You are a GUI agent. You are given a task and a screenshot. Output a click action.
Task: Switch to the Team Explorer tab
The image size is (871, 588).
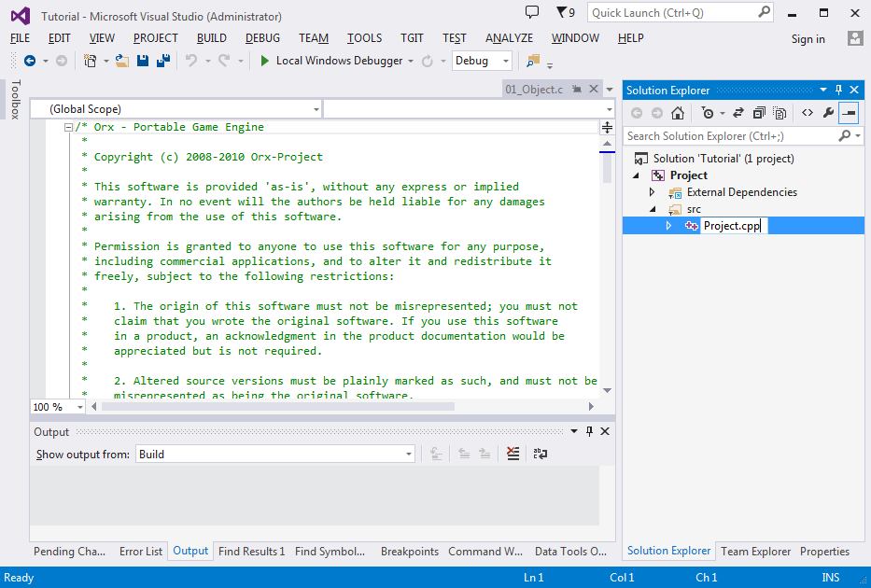(756, 552)
